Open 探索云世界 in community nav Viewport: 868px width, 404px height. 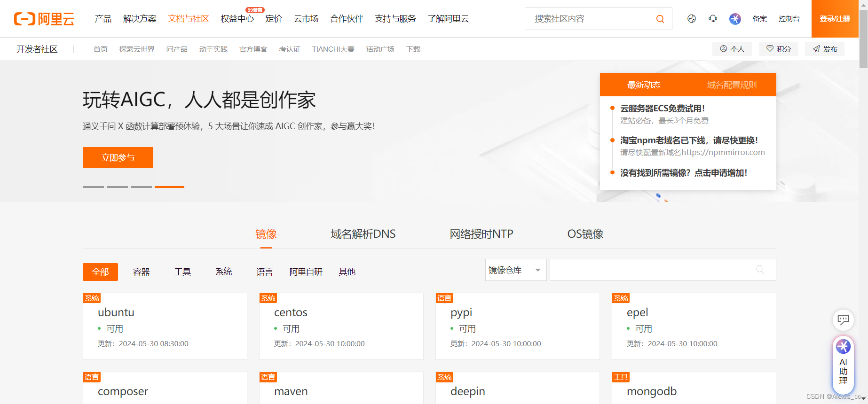[137, 49]
